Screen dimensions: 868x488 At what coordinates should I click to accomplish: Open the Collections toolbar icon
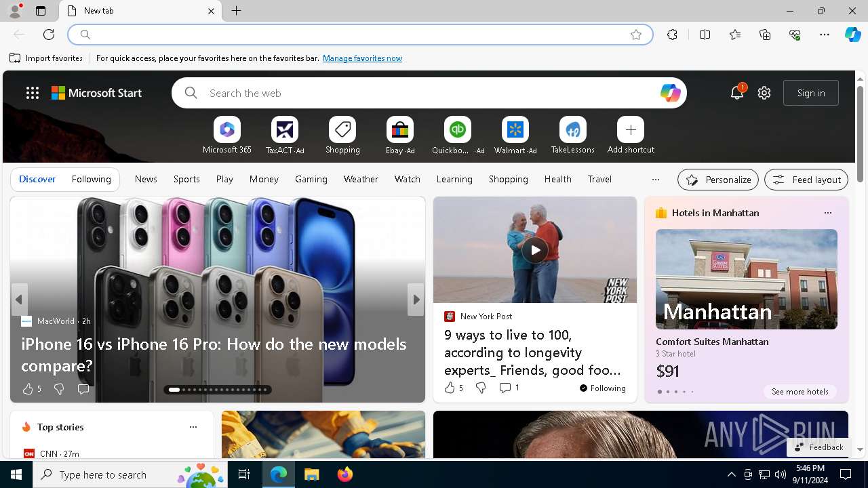(x=765, y=35)
